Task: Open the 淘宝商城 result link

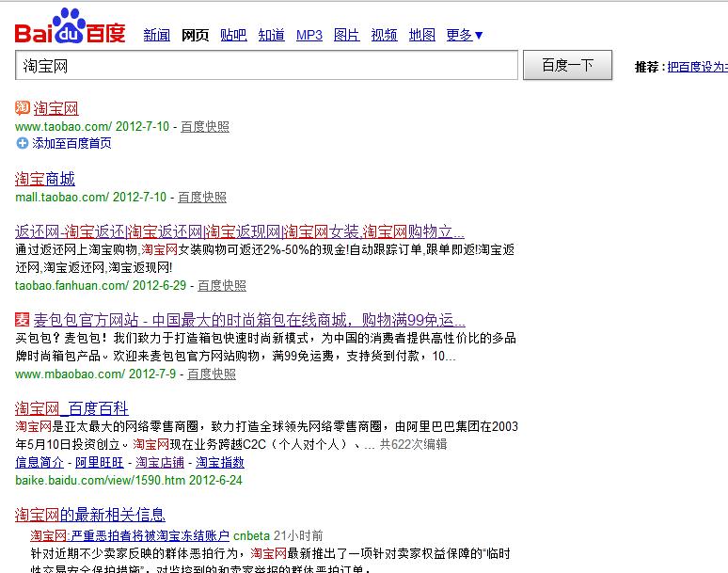Action: (45, 179)
